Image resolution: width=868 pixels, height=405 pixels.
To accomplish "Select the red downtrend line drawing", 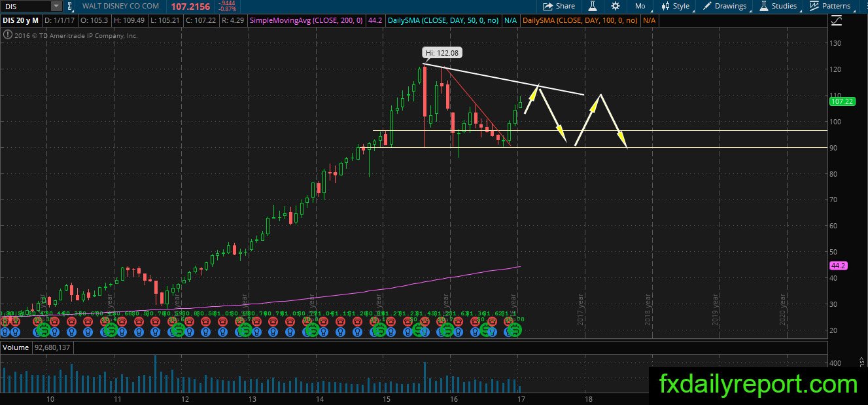I will pyautogui.click(x=477, y=106).
